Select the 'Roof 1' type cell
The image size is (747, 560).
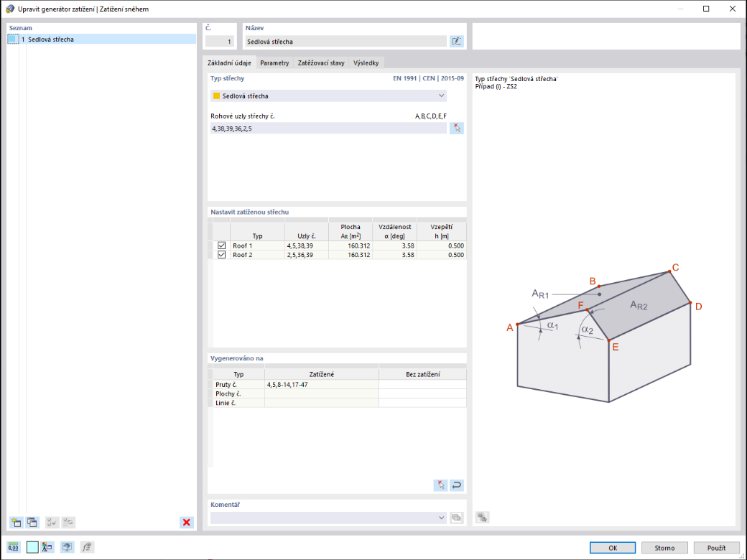[257, 246]
